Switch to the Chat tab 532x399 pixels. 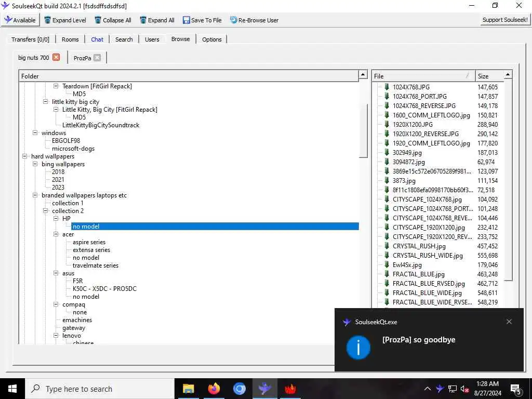click(97, 39)
